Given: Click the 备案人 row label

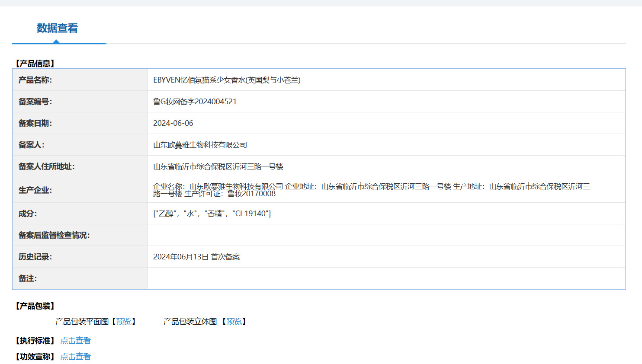Looking at the screenshot, I should tap(31, 145).
